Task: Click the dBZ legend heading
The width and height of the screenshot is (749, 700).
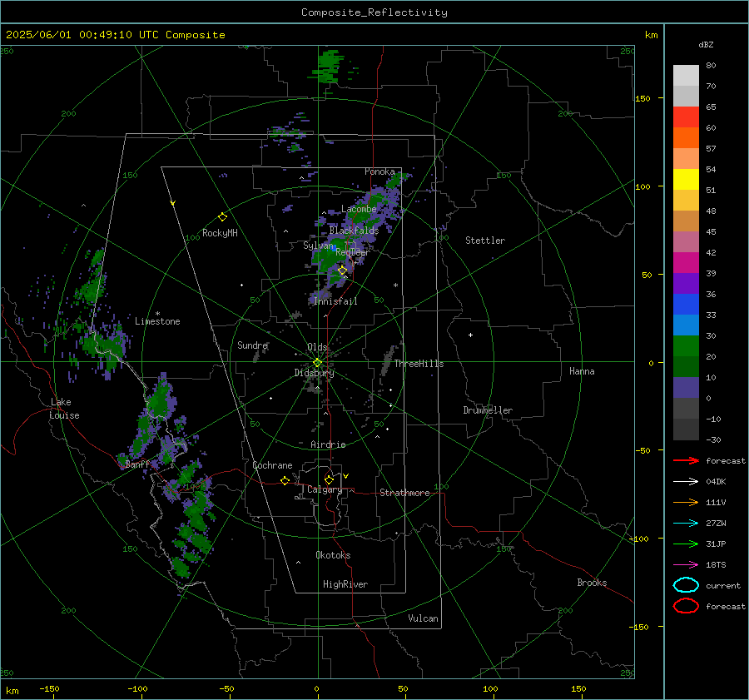Action: tap(706, 44)
